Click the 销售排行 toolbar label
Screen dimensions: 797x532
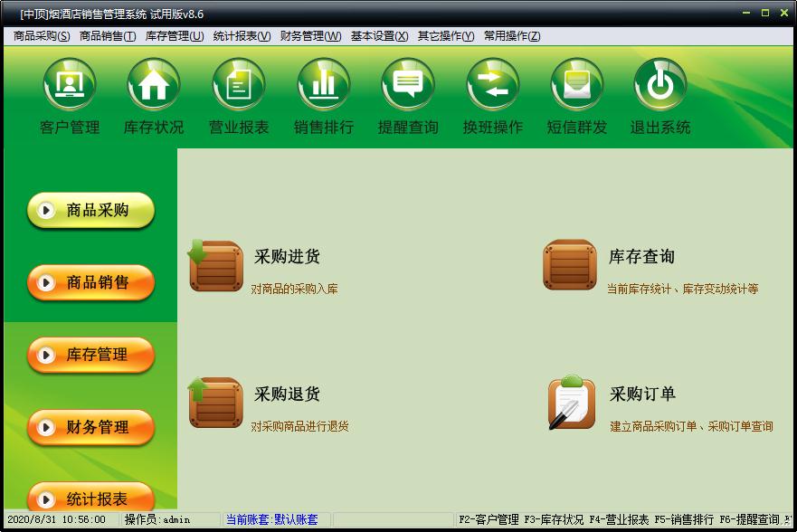tap(323, 127)
